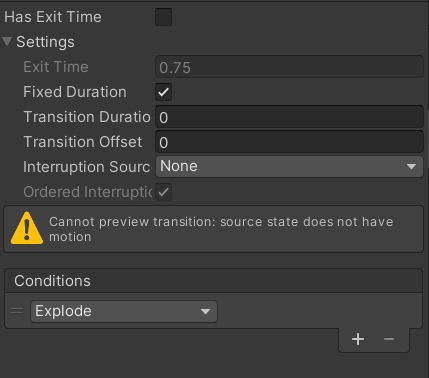Click the plus icon to add a condition

358,339
